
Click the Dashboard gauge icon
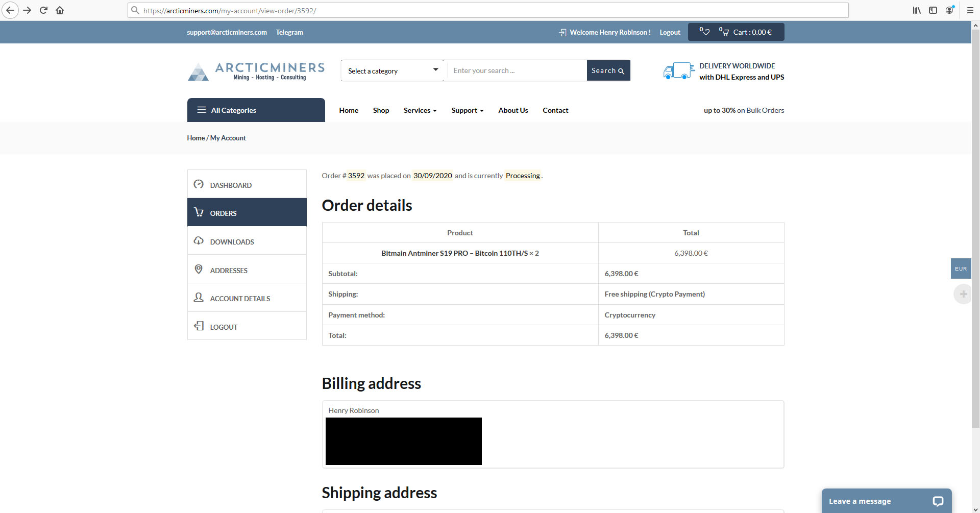pyautogui.click(x=199, y=184)
